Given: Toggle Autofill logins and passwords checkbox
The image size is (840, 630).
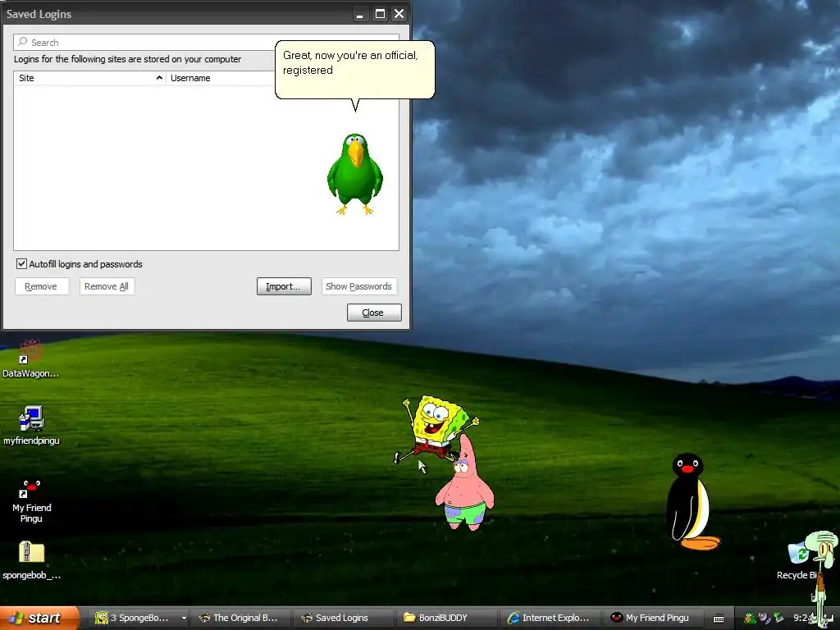Looking at the screenshot, I should pos(21,263).
